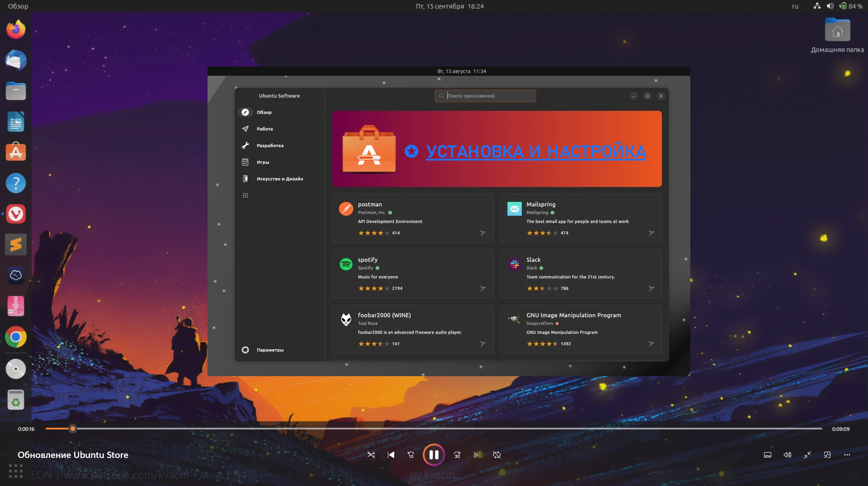Open the network indicator in the top bar
This screenshot has height=486, width=868.
pos(817,6)
